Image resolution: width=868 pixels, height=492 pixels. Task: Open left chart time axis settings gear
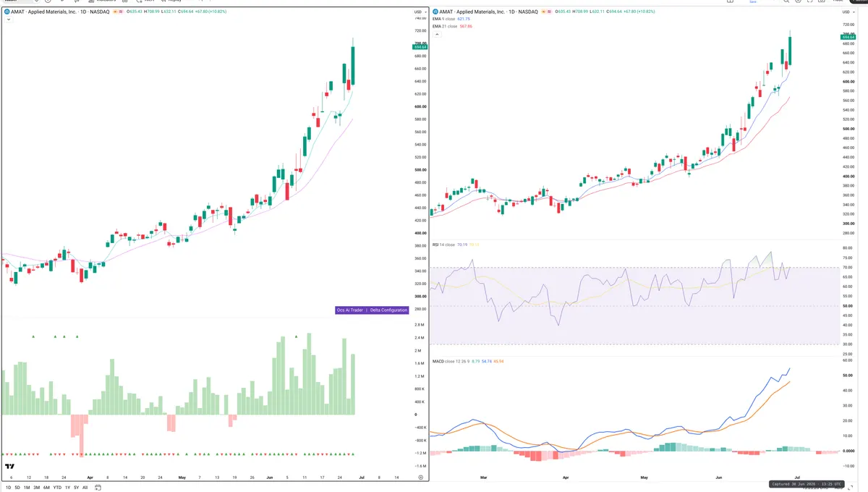420,478
